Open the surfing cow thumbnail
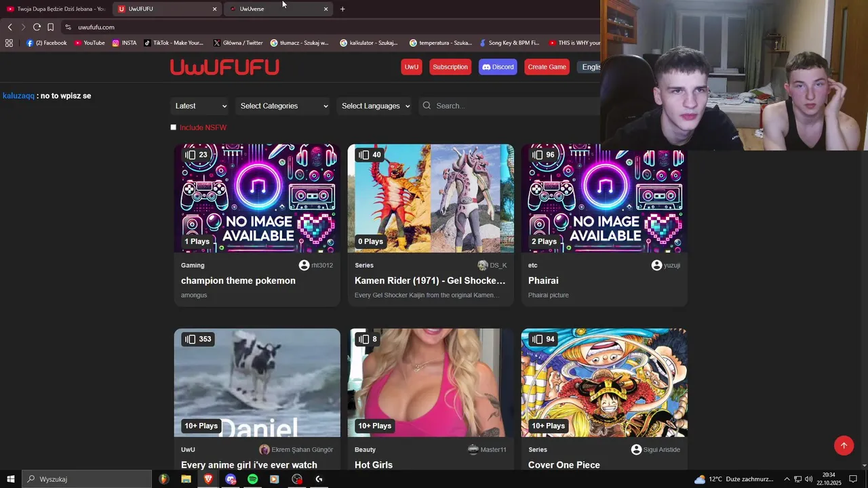868x488 pixels. tap(257, 383)
